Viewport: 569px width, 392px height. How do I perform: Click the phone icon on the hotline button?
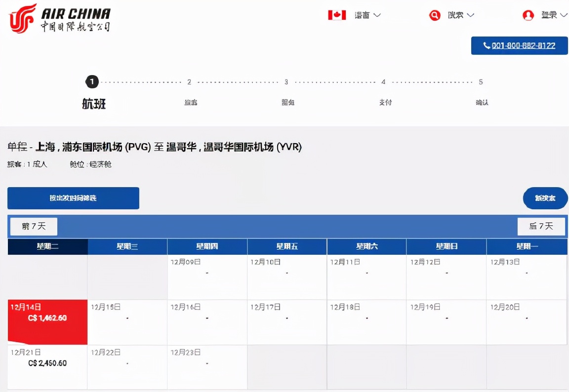[487, 46]
